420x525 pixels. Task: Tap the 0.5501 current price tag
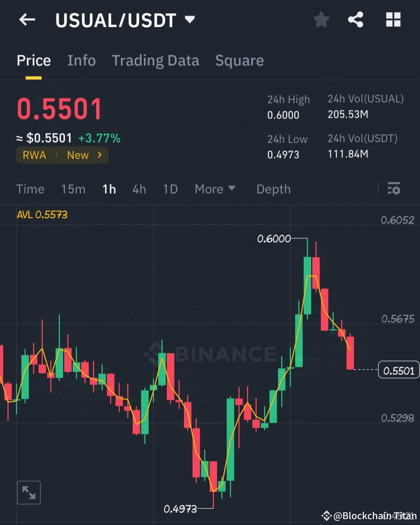[398, 370]
